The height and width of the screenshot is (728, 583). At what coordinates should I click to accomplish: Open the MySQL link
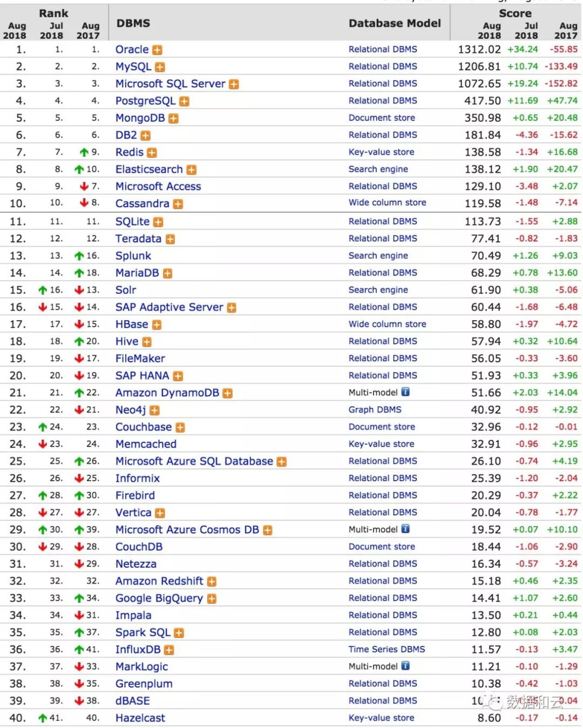tap(133, 67)
